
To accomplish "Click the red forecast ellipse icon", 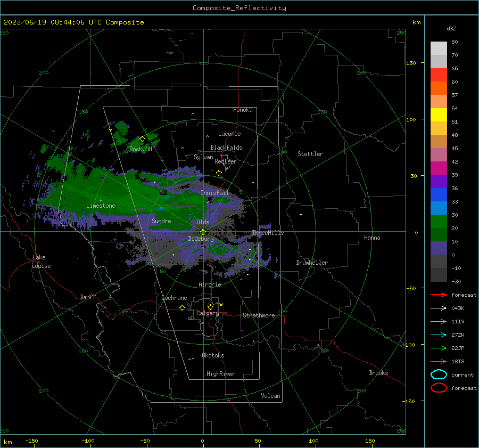I will [439, 388].
